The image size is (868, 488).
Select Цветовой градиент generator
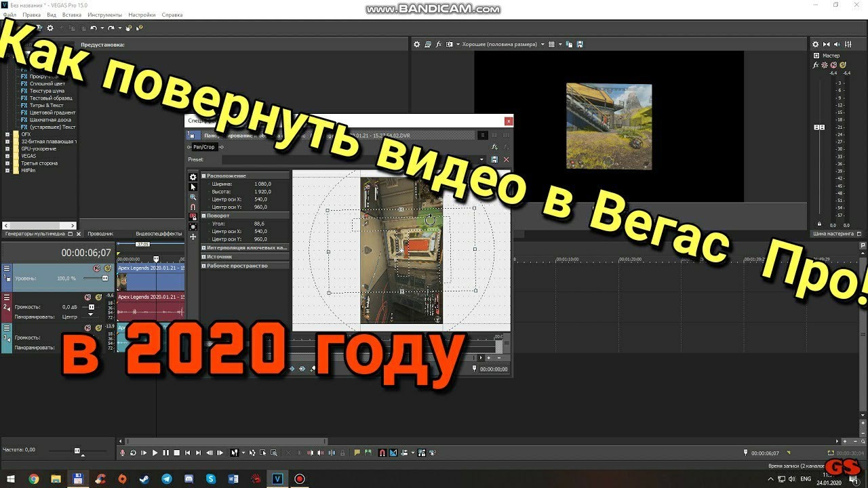pos(53,113)
